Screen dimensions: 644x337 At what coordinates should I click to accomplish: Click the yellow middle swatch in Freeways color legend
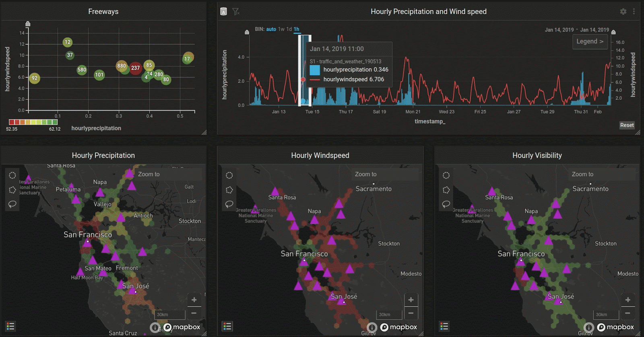pos(33,122)
